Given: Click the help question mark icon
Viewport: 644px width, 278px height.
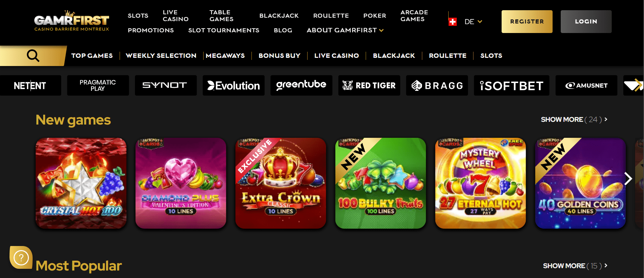Looking at the screenshot, I should click(21, 258).
